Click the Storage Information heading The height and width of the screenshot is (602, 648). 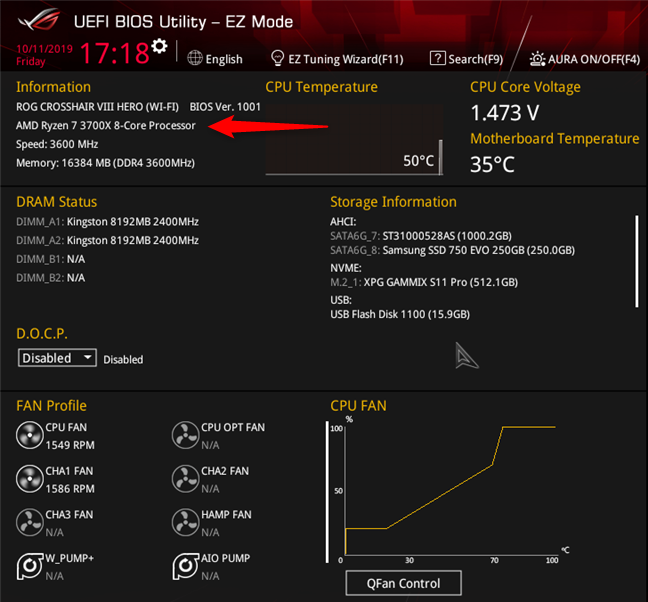point(393,202)
